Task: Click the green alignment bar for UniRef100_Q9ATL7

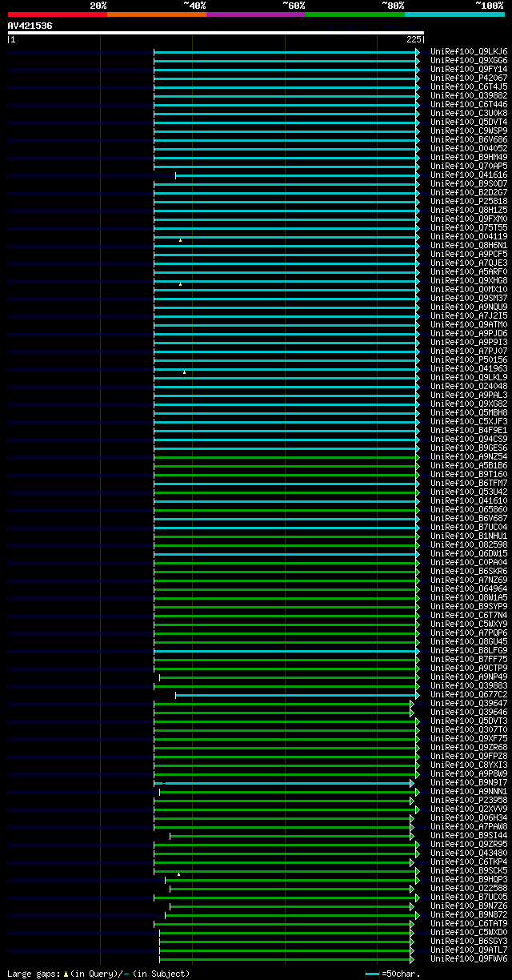Action: pyautogui.click(x=285, y=950)
